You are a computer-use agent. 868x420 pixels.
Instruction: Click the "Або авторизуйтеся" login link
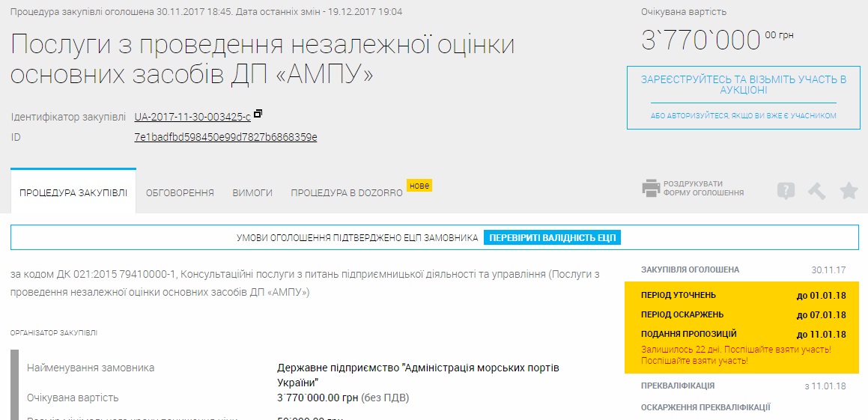[x=743, y=116]
